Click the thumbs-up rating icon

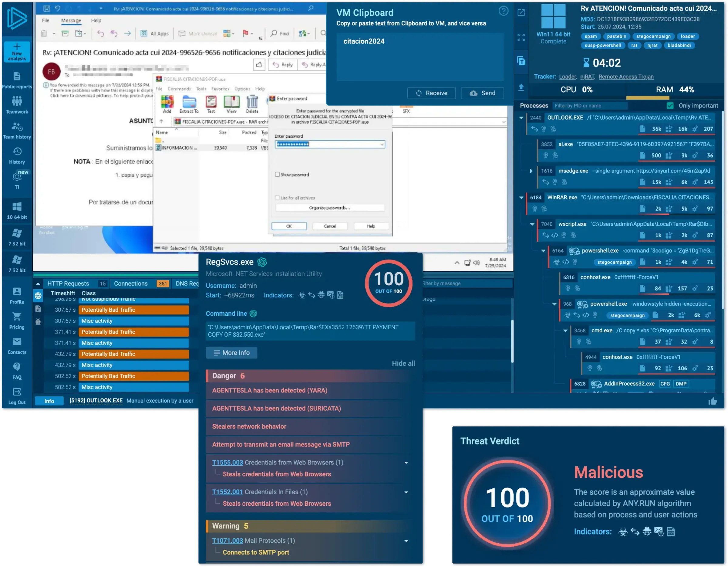713,401
